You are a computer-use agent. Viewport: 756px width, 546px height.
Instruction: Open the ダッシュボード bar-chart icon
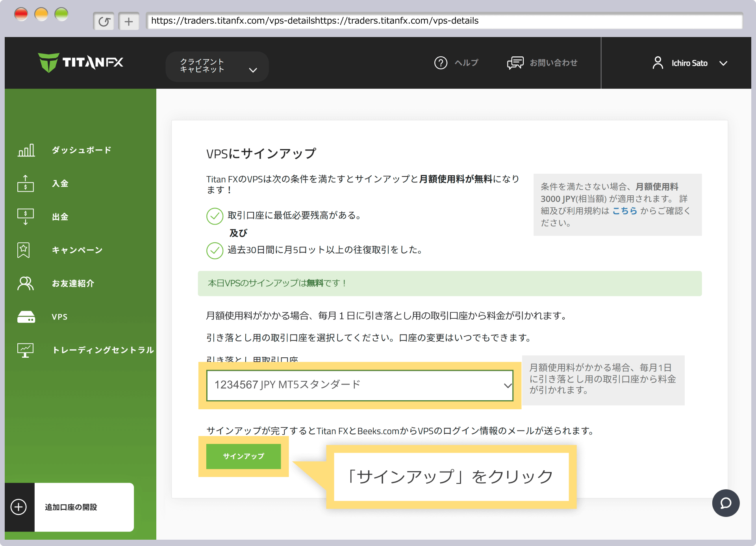click(x=26, y=150)
